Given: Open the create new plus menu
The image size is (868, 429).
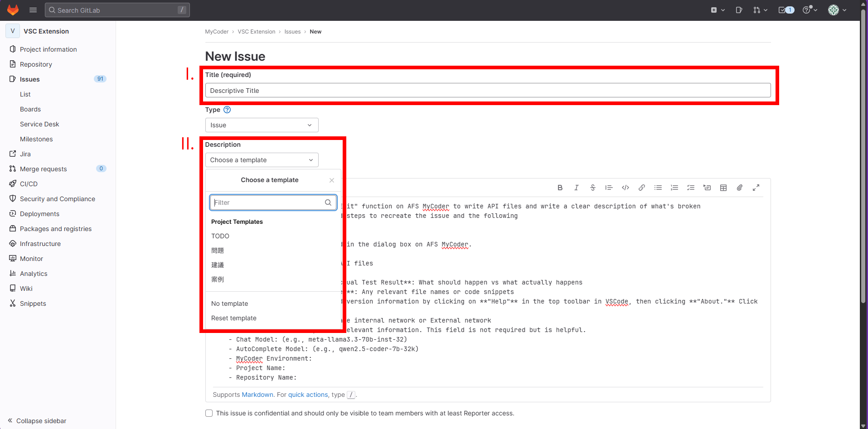Looking at the screenshot, I should point(718,10).
